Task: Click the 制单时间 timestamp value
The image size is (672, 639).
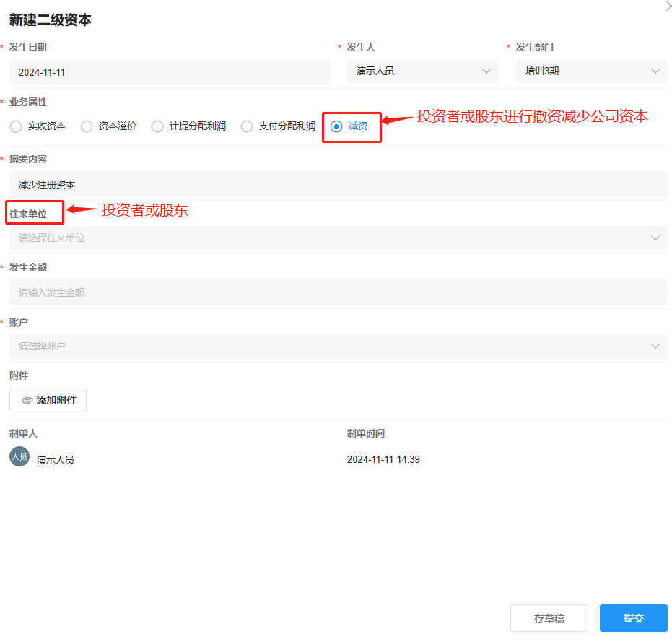Action: (383, 460)
